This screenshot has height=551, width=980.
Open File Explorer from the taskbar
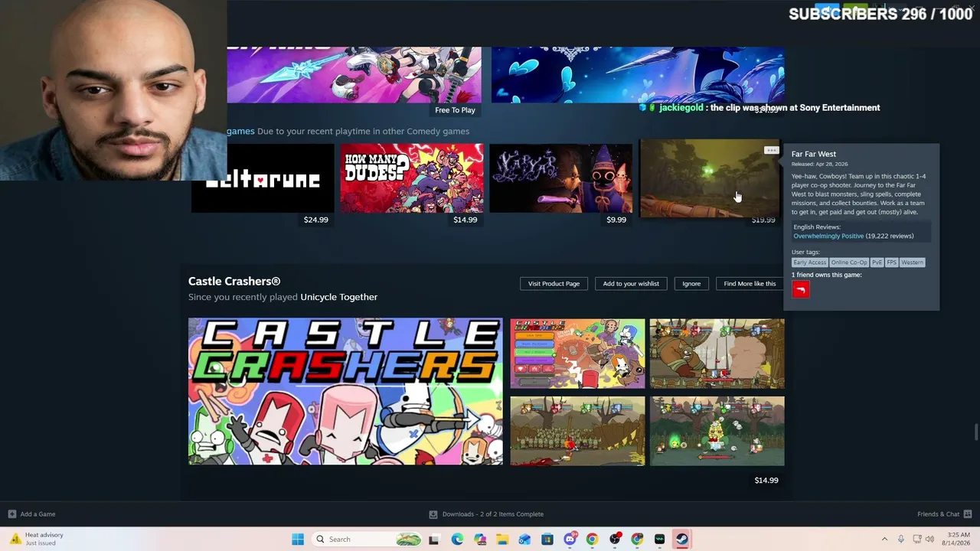click(502, 539)
